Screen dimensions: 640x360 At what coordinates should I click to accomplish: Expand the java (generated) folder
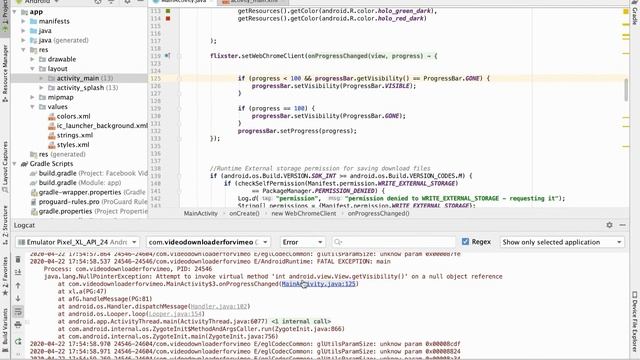click(24, 40)
